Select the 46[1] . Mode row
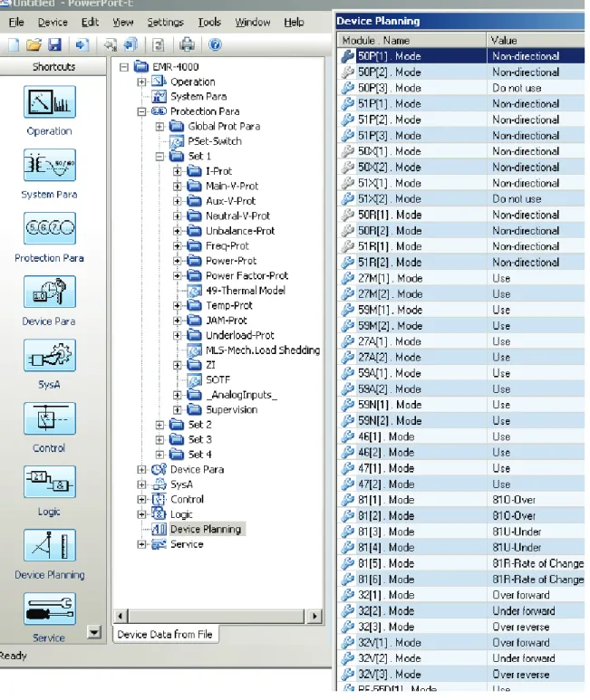The width and height of the screenshot is (590, 700). [461, 436]
